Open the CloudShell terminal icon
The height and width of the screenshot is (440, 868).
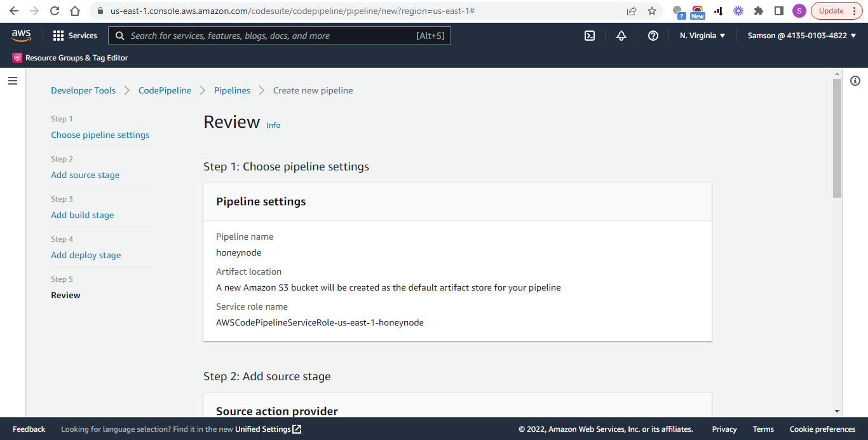click(x=590, y=36)
